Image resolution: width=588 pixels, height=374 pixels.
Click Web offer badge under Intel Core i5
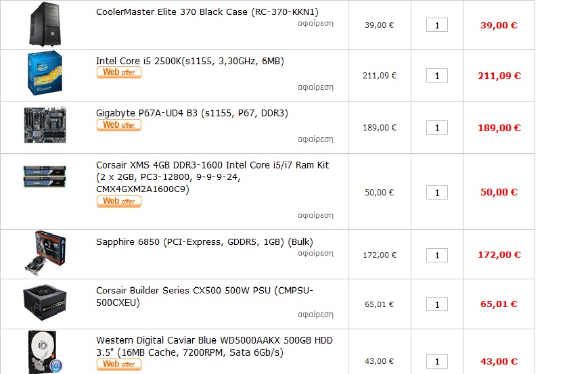click(x=119, y=72)
